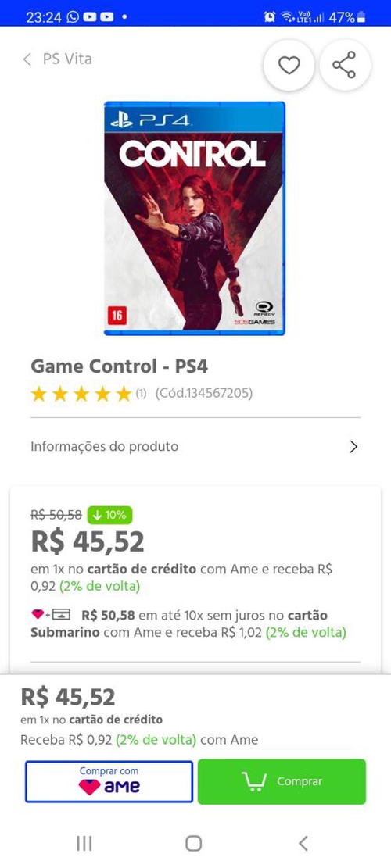Tap the shopping cart icon
Viewport: 391px width, 868px height.
coord(254,781)
